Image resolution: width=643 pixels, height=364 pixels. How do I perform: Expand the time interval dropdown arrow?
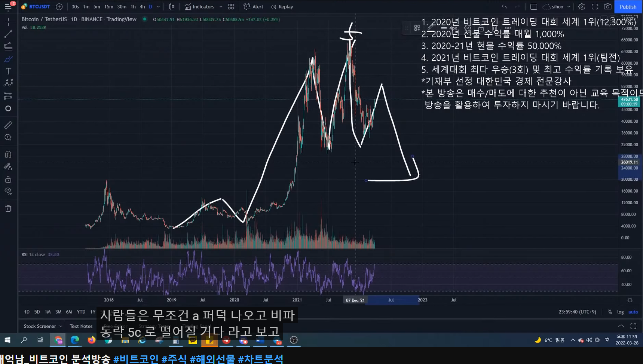coord(158,7)
